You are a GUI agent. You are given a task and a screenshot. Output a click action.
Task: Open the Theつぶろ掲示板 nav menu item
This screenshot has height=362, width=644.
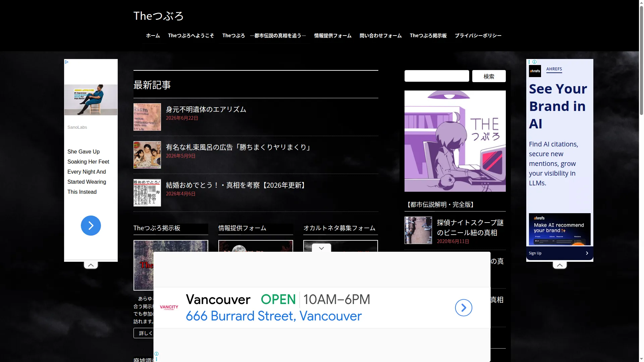click(x=428, y=36)
